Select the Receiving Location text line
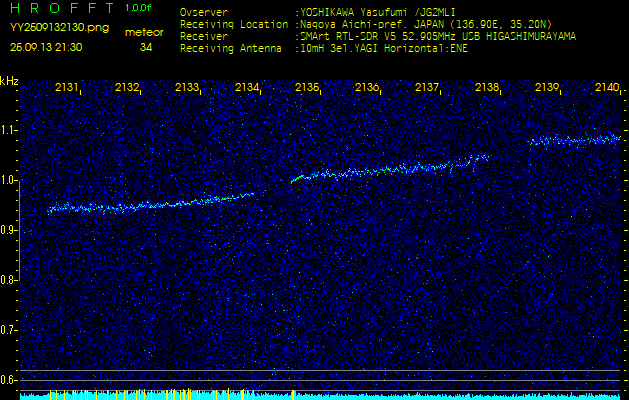Screen dimensions: 629x400 pyautogui.click(x=366, y=24)
